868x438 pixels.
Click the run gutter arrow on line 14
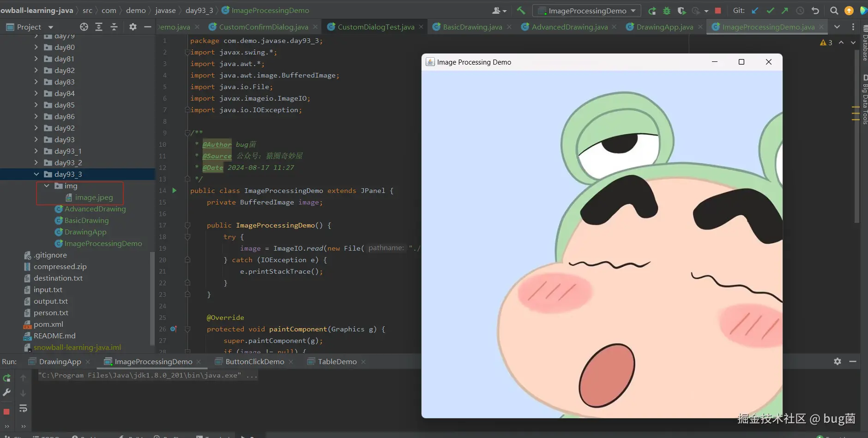pos(175,190)
